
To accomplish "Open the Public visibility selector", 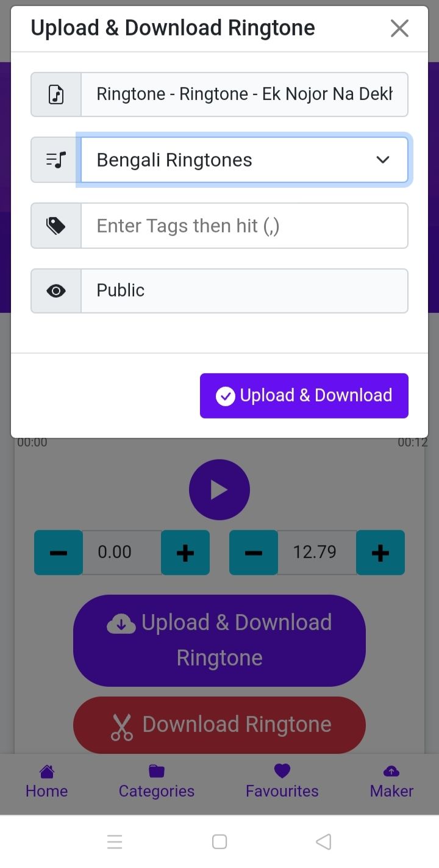I will point(244,291).
